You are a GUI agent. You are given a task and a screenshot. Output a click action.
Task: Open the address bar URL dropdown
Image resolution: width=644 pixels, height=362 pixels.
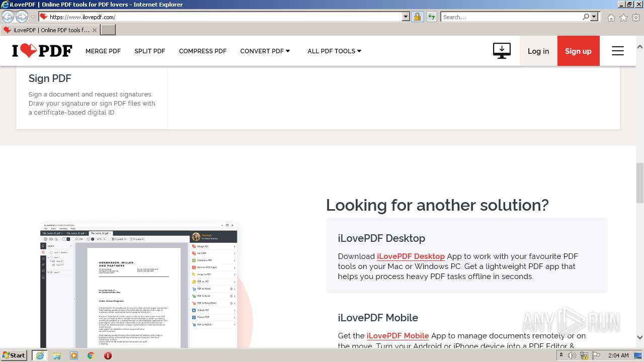pos(406,17)
